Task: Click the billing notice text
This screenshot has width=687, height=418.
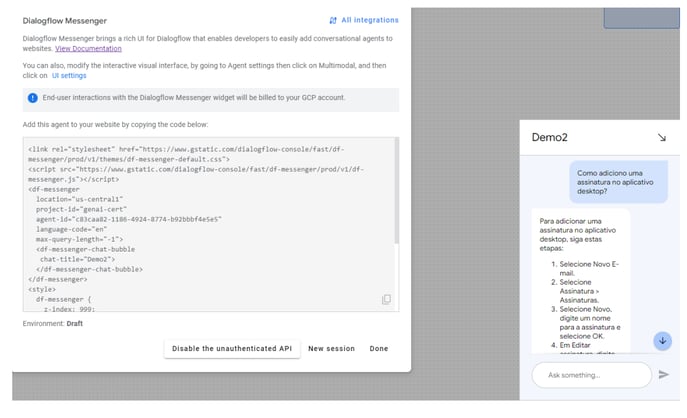Action: pyautogui.click(x=194, y=98)
